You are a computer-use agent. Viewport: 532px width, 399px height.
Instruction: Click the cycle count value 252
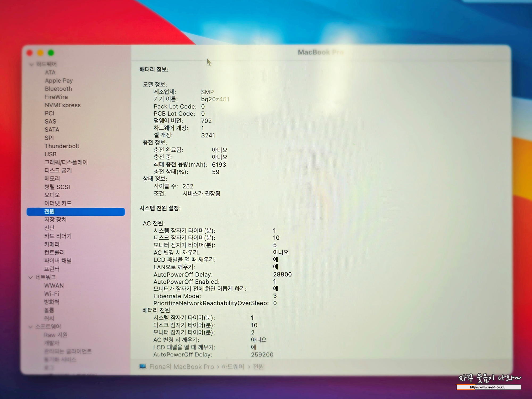pos(188,186)
